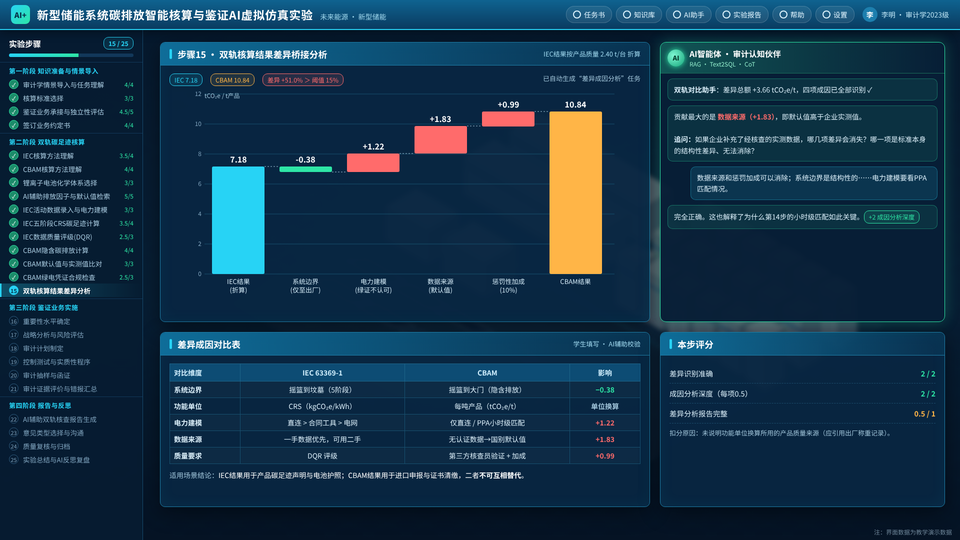The image size is (960, 540).
Task: Go to step AI辅助双轨核查报告生成
Action: point(71,419)
